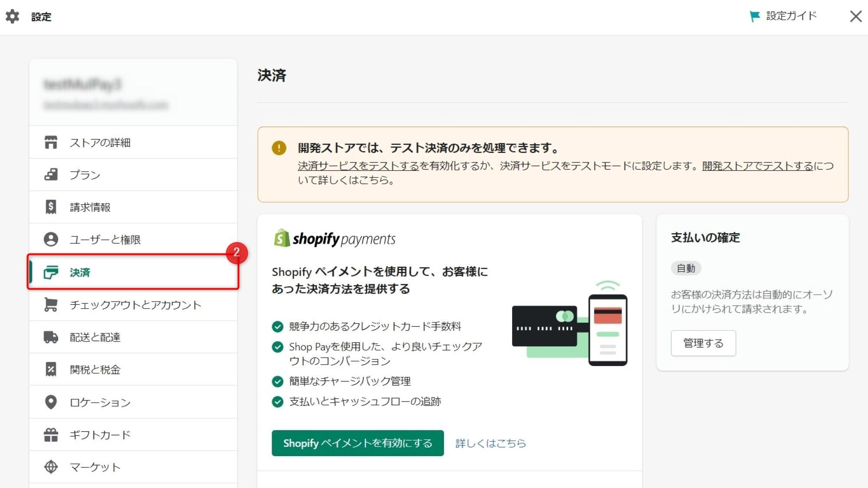This screenshot has height=488, width=868.
Task: Click the warning icon in the notice banner
Action: coord(278,148)
